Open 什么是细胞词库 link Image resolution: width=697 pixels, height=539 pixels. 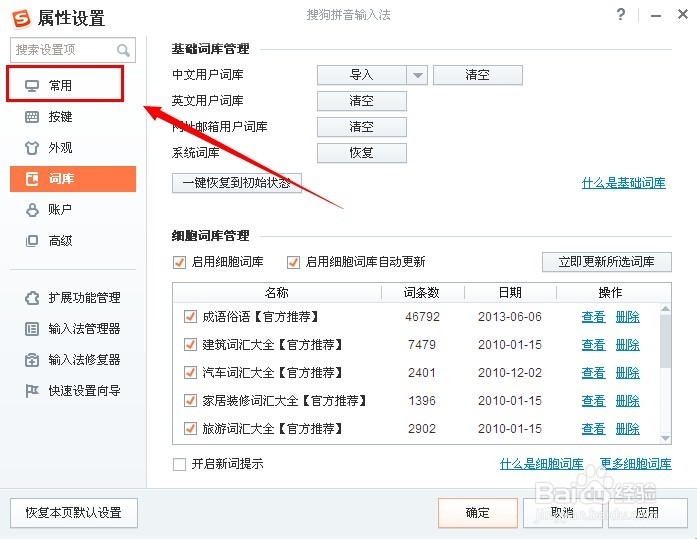541,464
